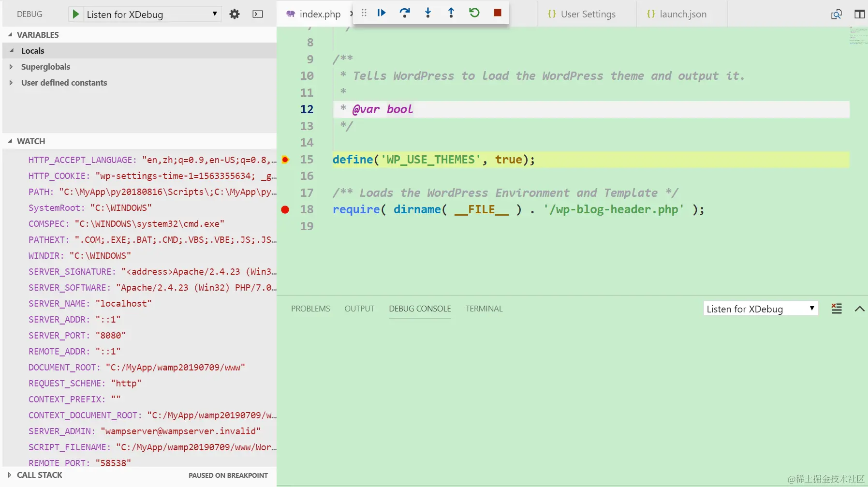This screenshot has height=487, width=868.
Task: Switch to the TERMINAL panel tab
Action: tap(484, 309)
